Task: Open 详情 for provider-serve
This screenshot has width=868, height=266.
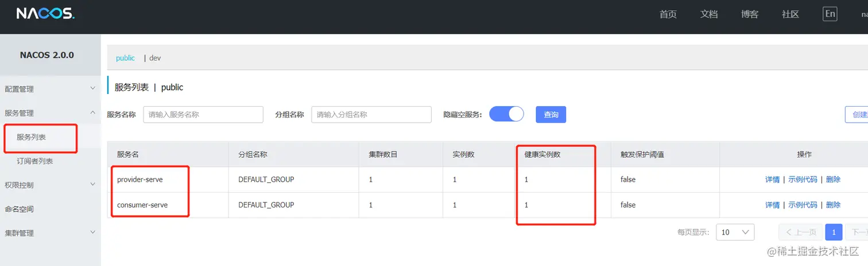Action: (x=772, y=179)
